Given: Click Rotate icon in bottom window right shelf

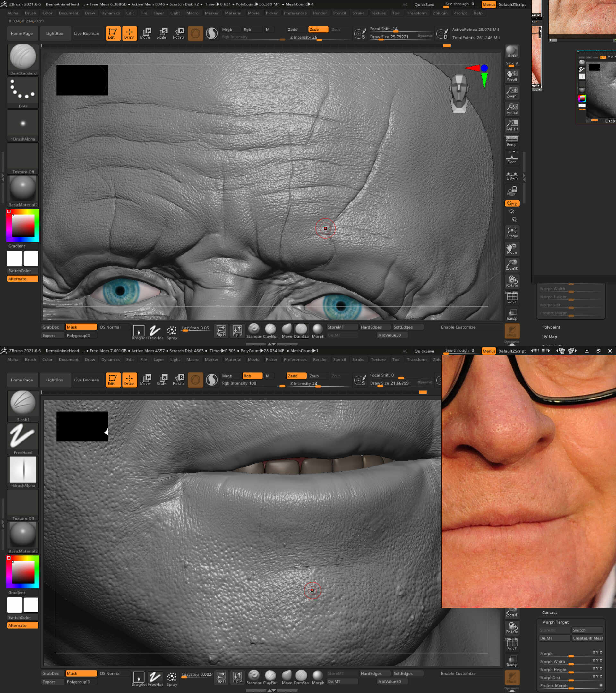Looking at the screenshot, I should (512, 628).
